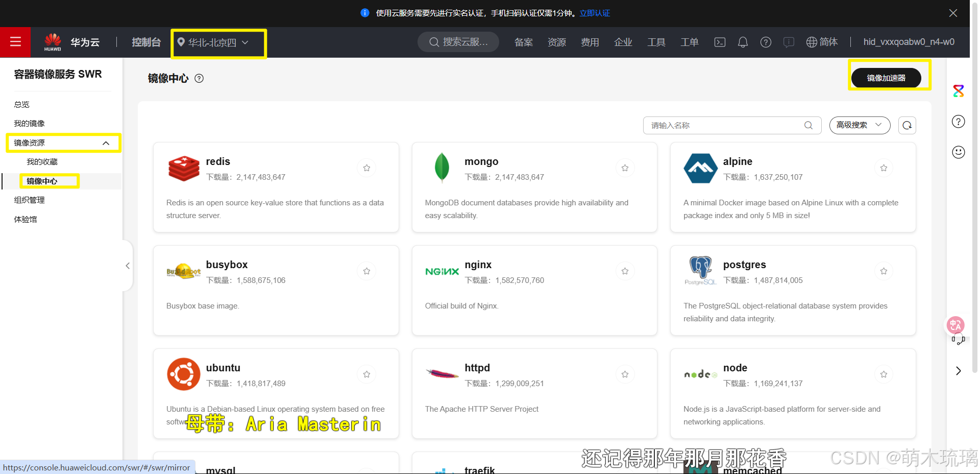Viewport: 980px width, 474px height.
Task: Select 镜像中心 in the sidebar
Action: 42,181
